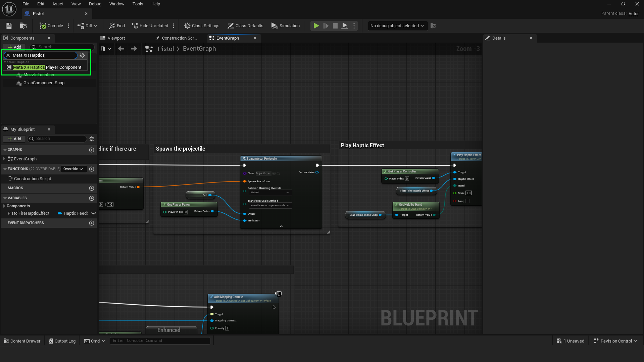Click the eject play button
This screenshot has height=362, width=644.
(345, 26)
